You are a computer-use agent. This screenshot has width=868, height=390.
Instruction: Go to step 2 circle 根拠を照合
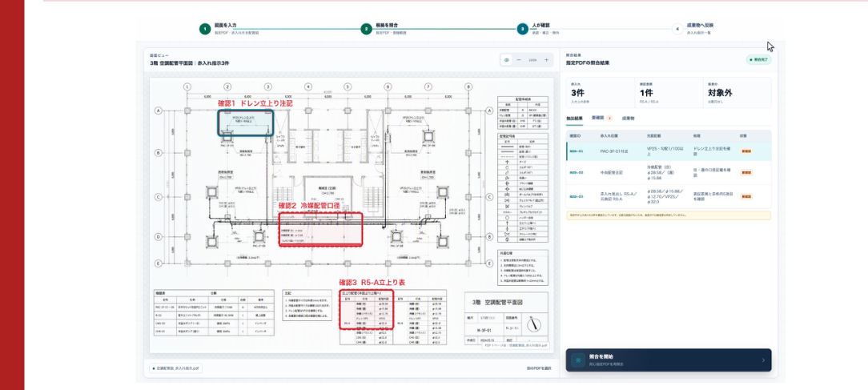pos(366,29)
